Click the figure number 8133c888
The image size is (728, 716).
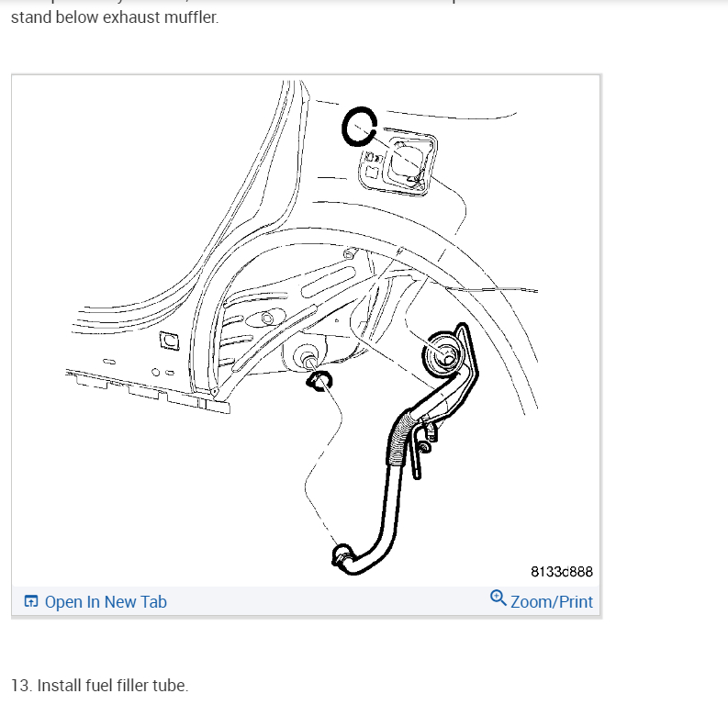(561, 572)
